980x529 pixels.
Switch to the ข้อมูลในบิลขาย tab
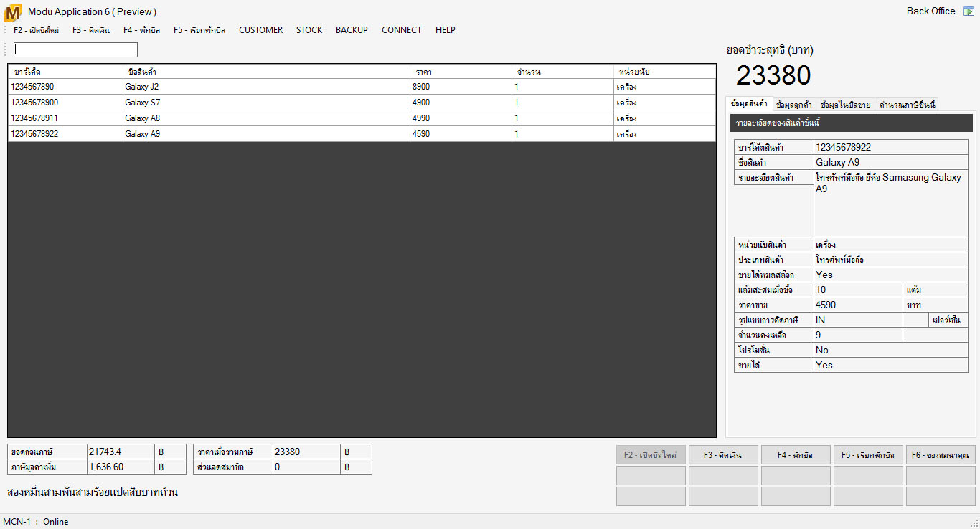tap(845, 105)
